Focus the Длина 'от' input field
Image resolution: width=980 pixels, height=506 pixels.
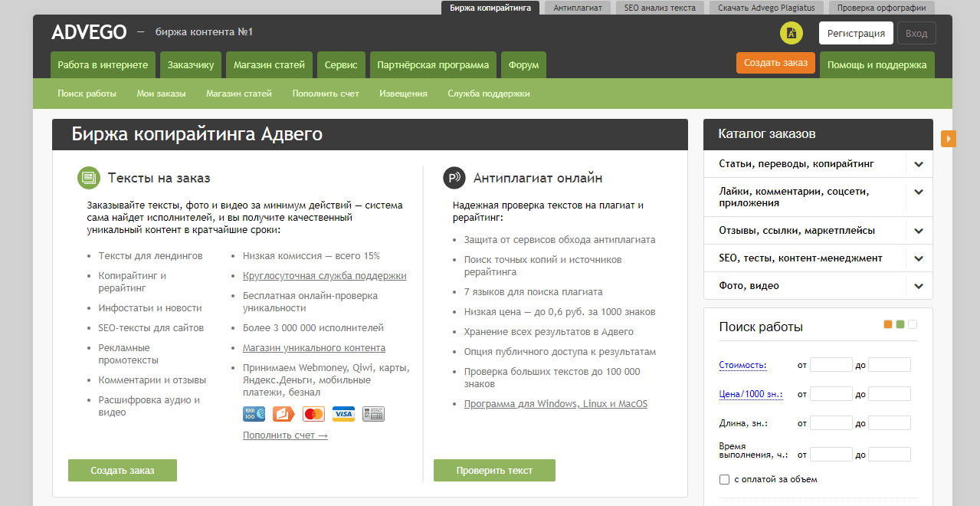click(831, 423)
